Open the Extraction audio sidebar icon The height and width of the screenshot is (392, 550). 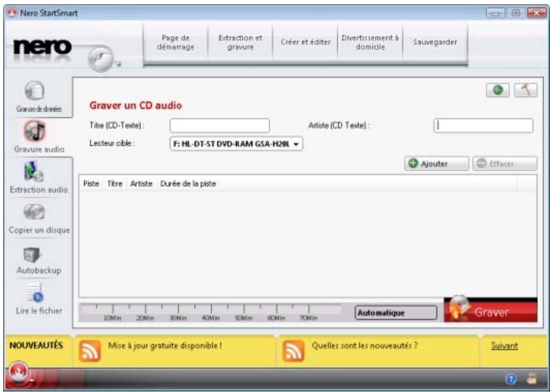[x=35, y=172]
